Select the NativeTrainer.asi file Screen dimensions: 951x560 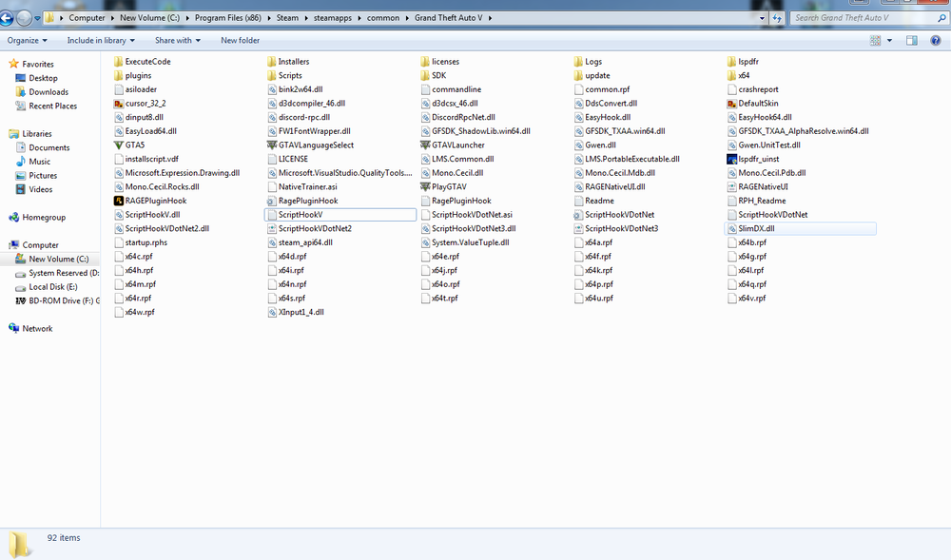coord(302,187)
